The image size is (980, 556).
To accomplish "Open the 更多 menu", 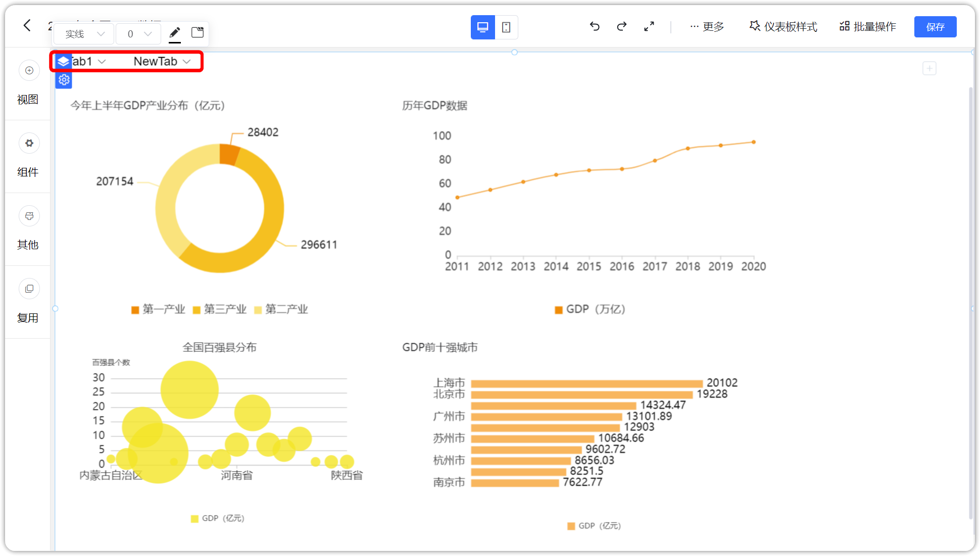I will 707,26.
